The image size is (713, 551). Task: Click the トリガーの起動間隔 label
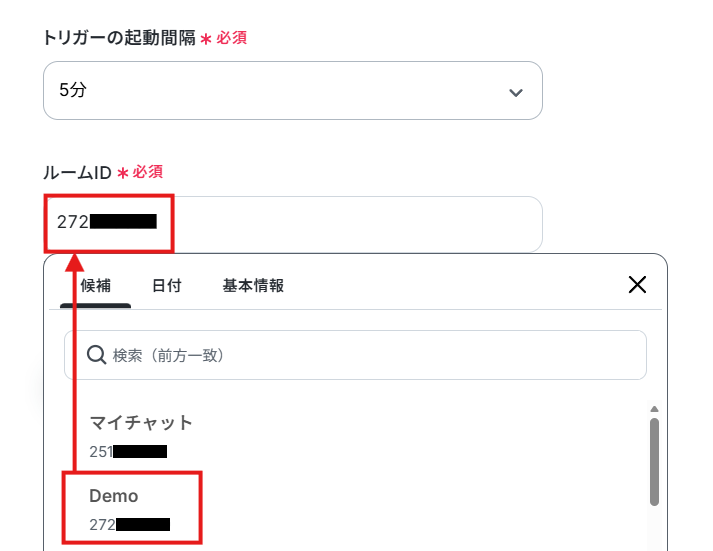point(119,38)
